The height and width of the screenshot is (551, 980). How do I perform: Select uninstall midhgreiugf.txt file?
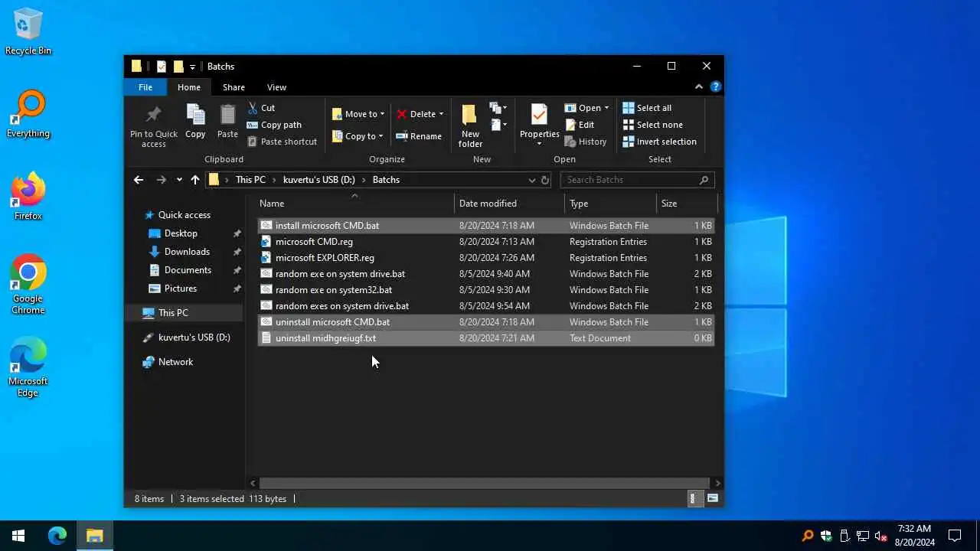486,338
